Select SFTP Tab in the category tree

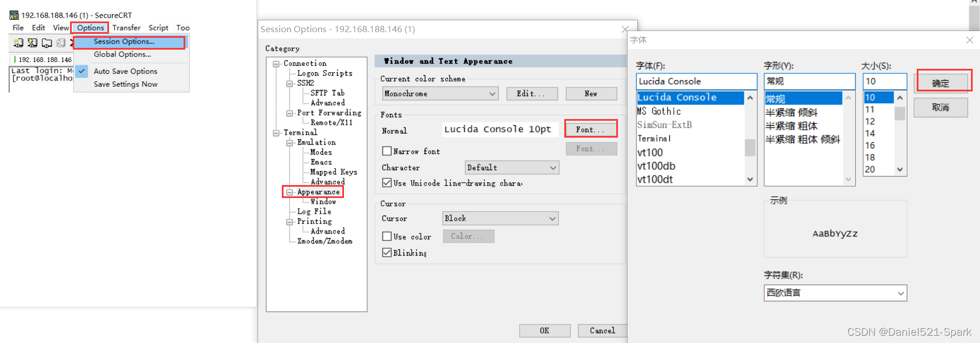pyautogui.click(x=328, y=93)
